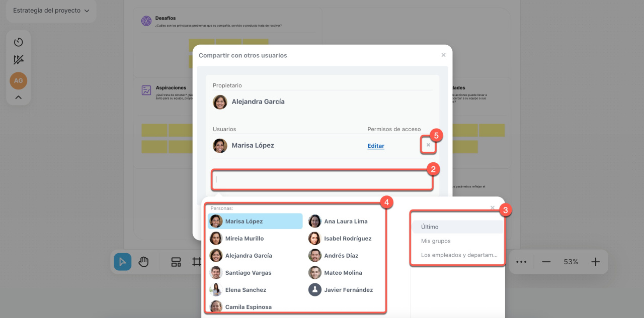This screenshot has height=318, width=644.
Task: Collapse the left sidebar panel chevron
Action: pyautogui.click(x=19, y=97)
